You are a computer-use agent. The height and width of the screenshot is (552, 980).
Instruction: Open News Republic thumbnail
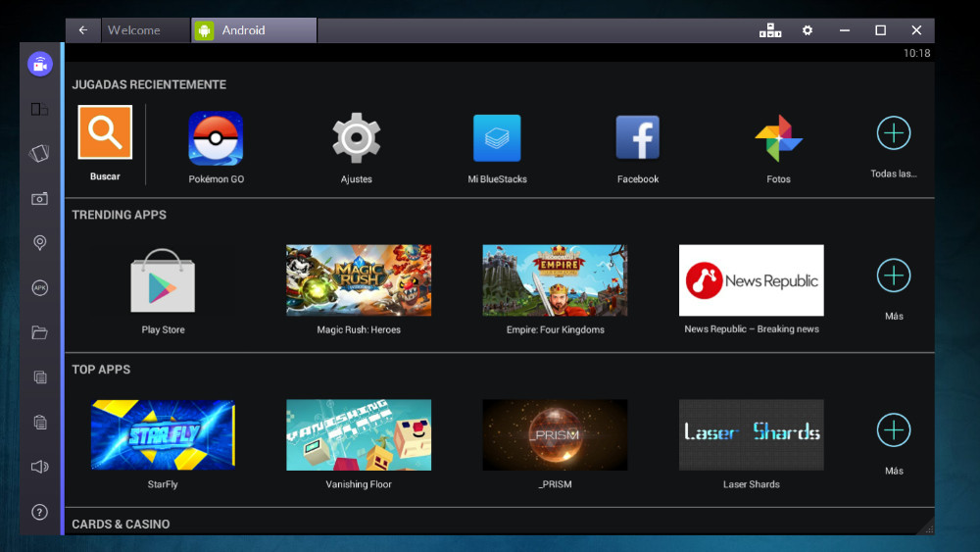pyautogui.click(x=752, y=280)
